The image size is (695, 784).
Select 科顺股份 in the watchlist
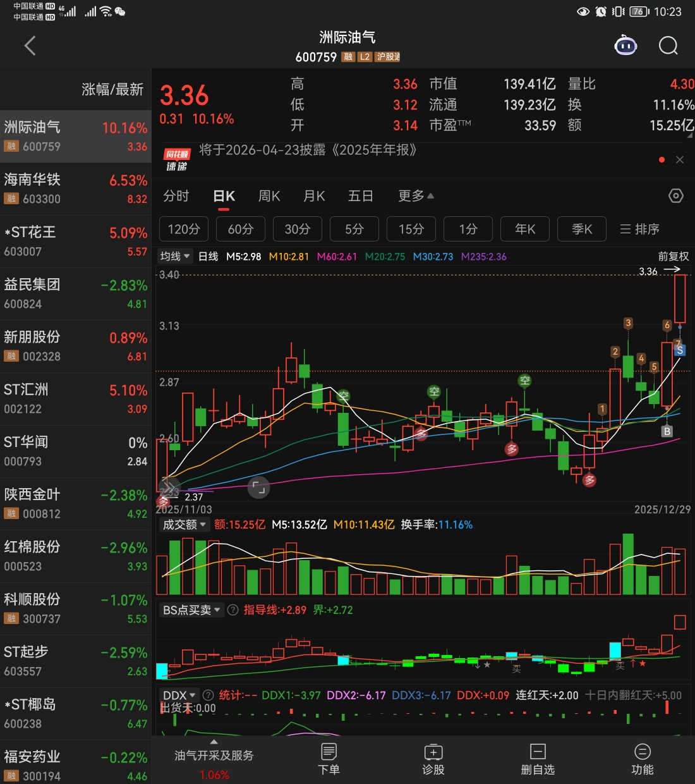[76, 609]
